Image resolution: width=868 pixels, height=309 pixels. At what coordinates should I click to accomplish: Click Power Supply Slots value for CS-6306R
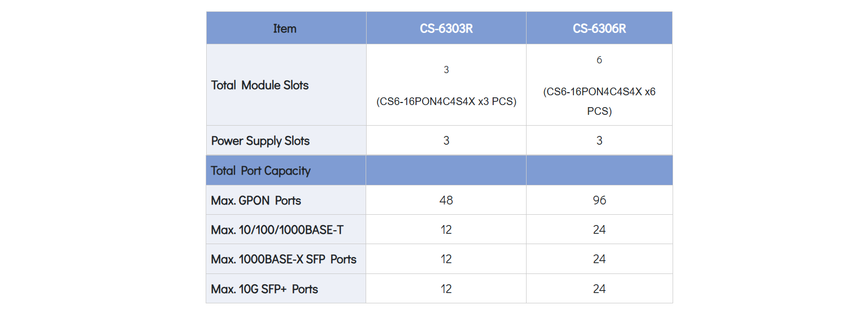point(599,141)
